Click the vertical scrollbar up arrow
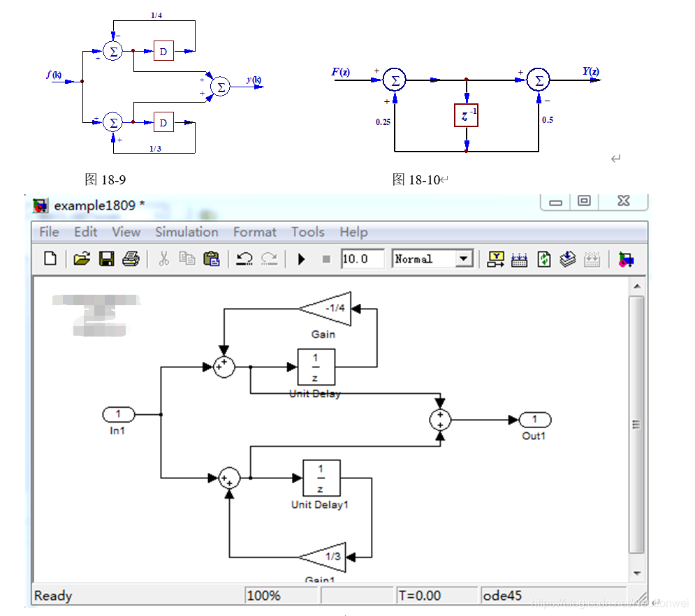 click(x=637, y=286)
